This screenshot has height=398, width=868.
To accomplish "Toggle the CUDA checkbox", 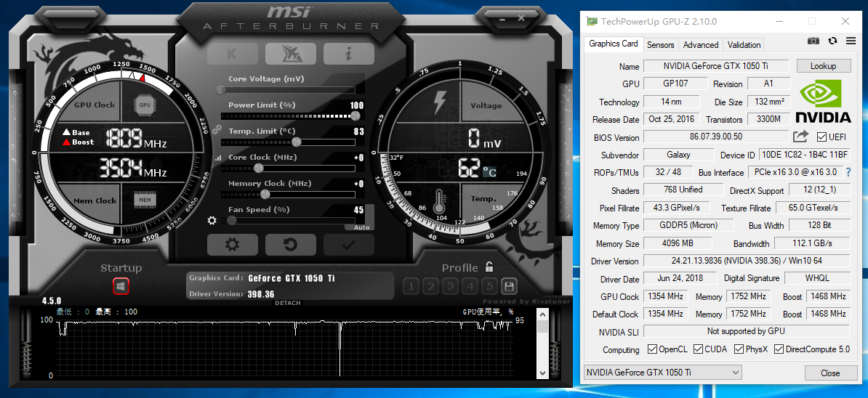I will click(699, 349).
